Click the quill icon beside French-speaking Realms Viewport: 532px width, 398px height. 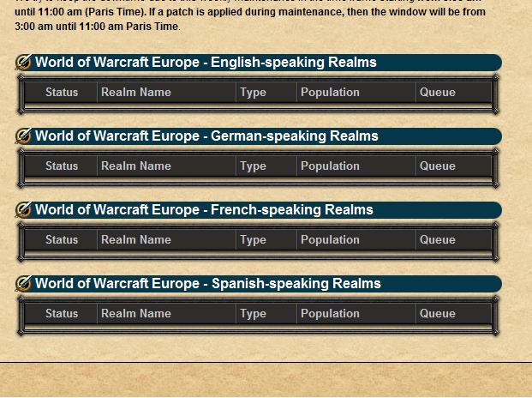coord(23,209)
